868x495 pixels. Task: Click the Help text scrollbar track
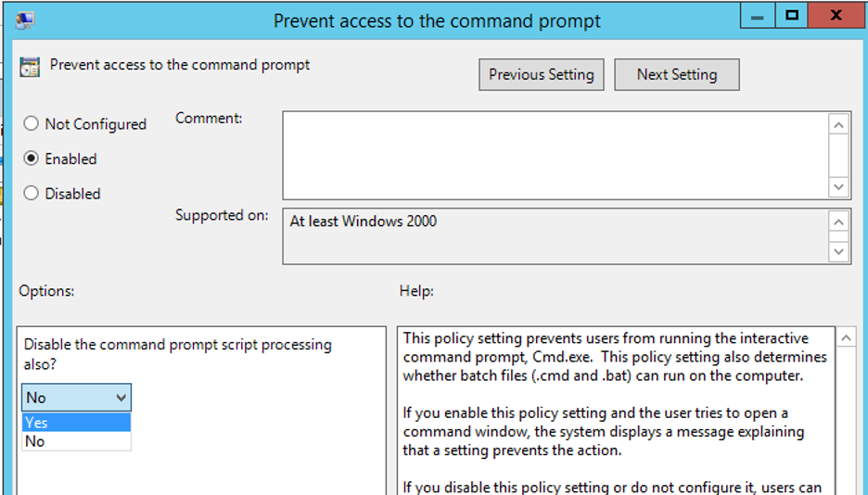pyautogui.click(x=847, y=420)
